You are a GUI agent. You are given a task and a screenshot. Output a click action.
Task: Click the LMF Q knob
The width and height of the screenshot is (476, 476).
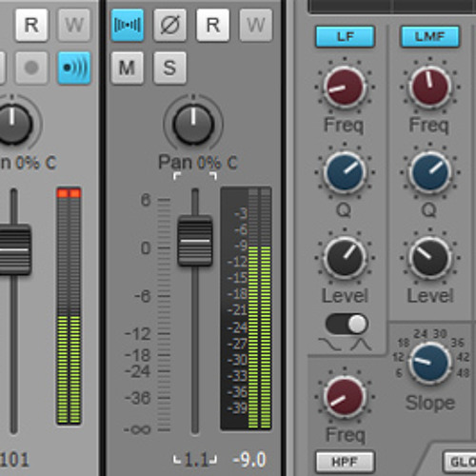[430, 172]
